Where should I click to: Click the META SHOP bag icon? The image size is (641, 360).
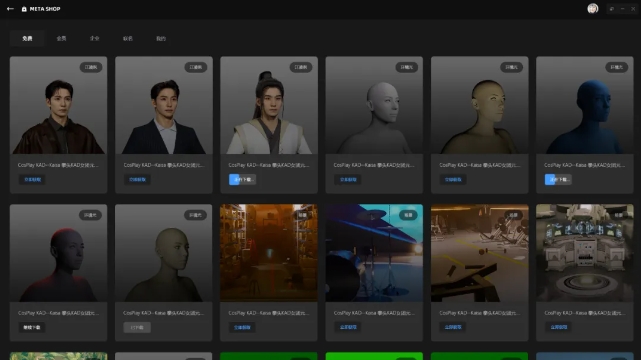pos(24,9)
